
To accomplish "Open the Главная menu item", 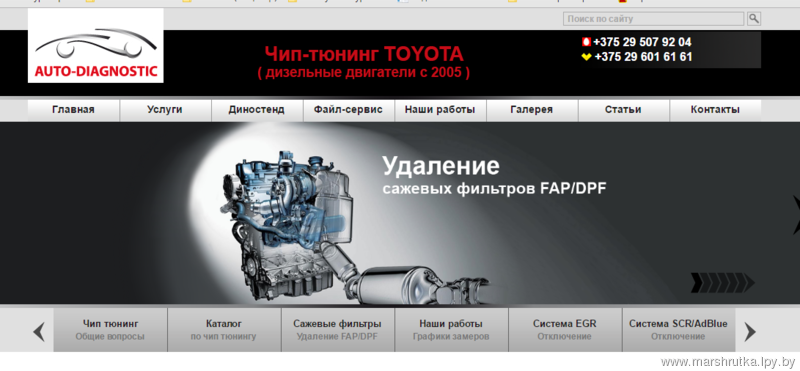I will 73,110.
